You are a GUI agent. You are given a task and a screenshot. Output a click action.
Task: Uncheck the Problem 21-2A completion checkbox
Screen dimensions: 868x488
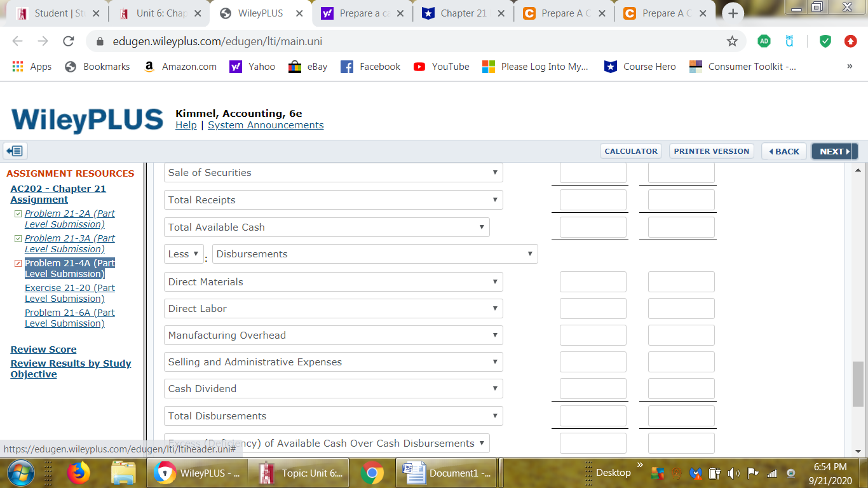pos(17,214)
